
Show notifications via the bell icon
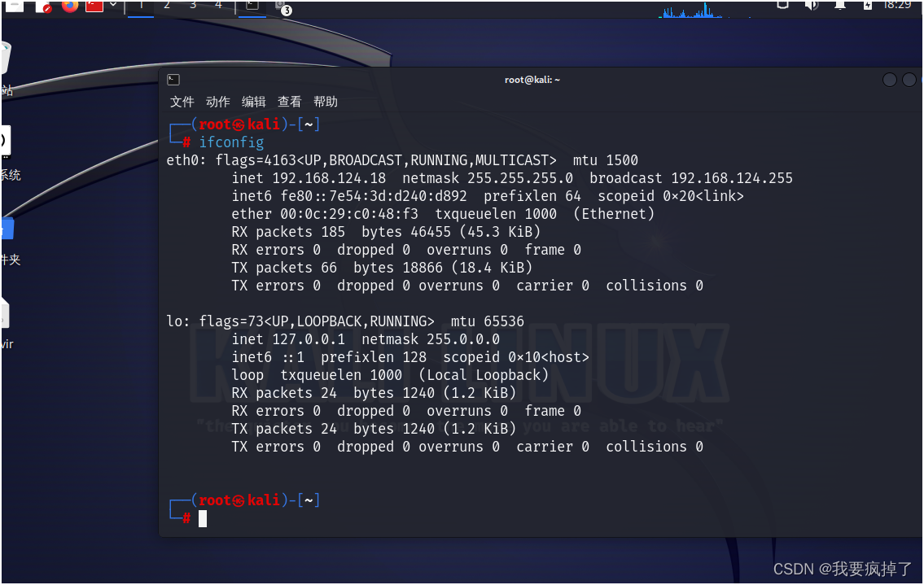840,5
